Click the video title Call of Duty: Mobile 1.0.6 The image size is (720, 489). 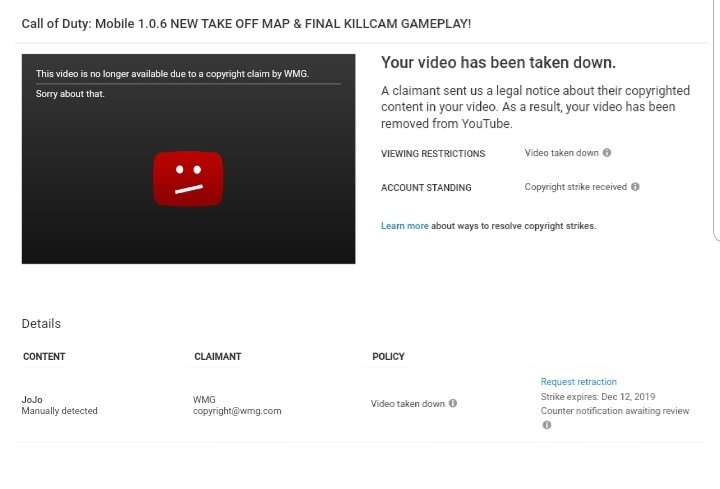pos(246,23)
